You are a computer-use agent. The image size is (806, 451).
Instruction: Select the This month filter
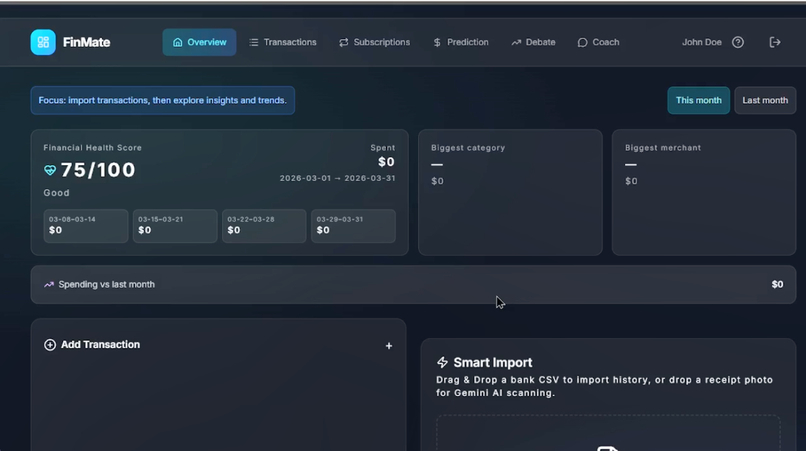[x=699, y=100]
